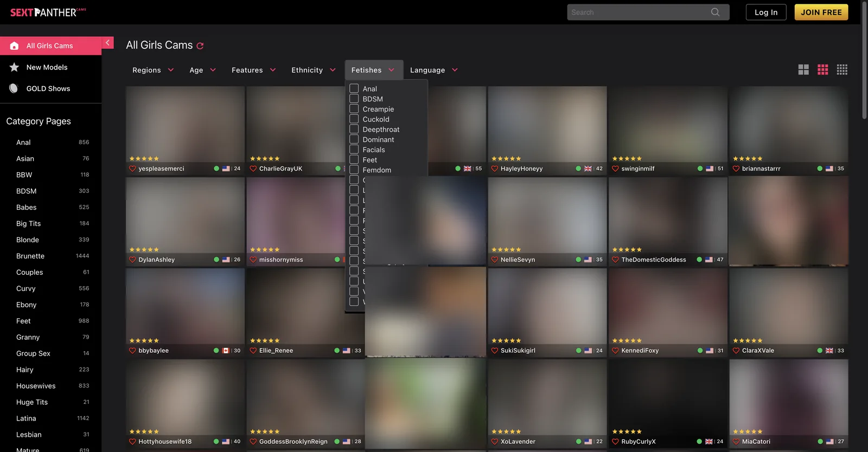Open the Regions filter dropdown

153,70
